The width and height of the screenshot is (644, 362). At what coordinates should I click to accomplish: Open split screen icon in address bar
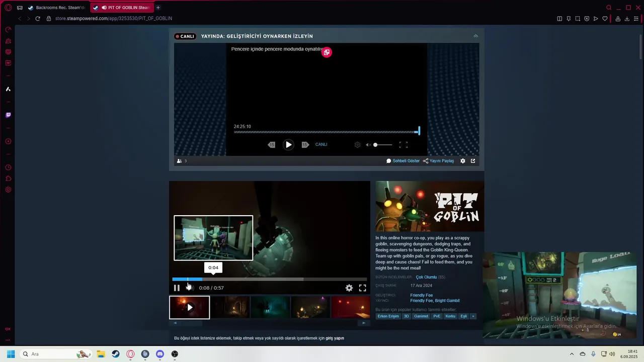(559, 19)
